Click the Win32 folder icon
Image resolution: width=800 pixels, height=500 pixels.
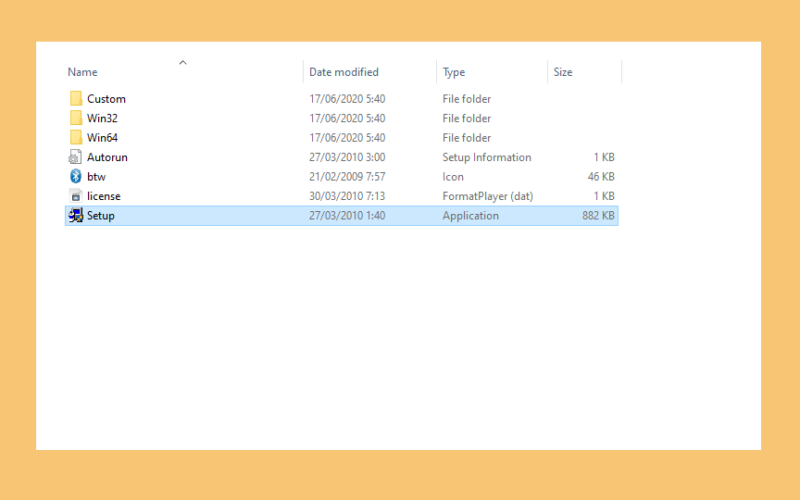point(76,118)
